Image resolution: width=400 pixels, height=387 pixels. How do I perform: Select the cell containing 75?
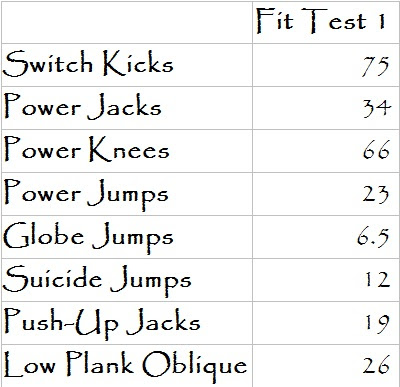click(x=326, y=65)
